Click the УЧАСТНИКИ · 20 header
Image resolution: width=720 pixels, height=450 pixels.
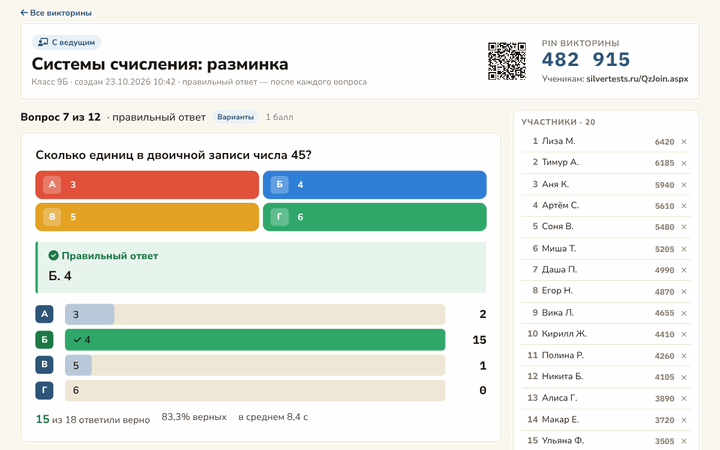pos(558,122)
